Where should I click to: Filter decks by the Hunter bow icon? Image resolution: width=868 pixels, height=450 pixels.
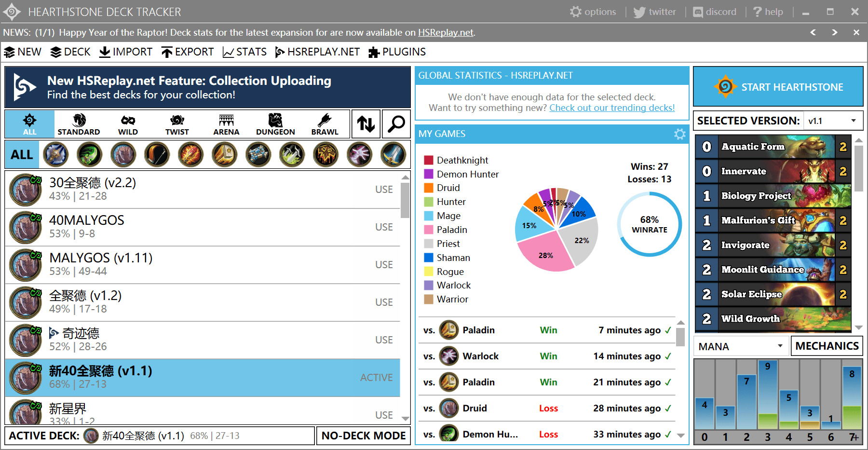point(157,155)
